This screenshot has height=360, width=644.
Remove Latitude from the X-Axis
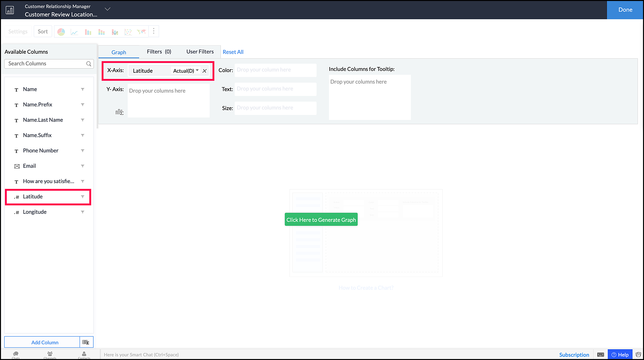[204, 71]
